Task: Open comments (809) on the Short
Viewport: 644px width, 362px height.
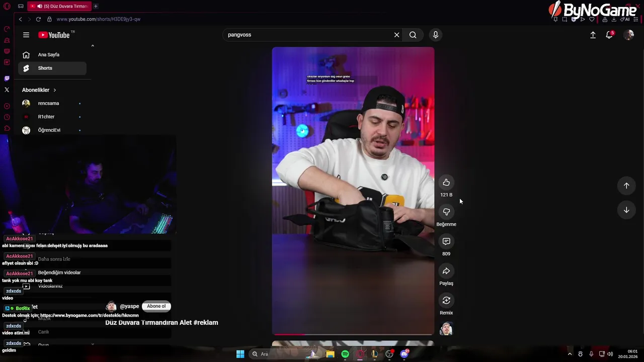Action: [446, 242]
